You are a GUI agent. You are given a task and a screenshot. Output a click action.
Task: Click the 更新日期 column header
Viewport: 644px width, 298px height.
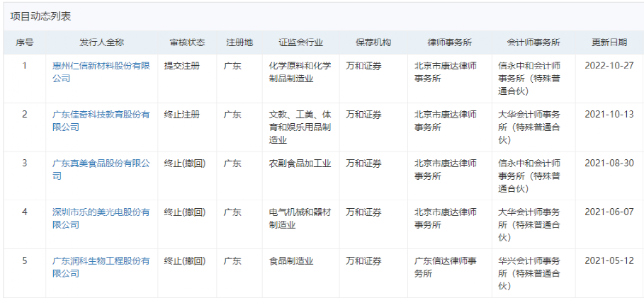click(609, 42)
